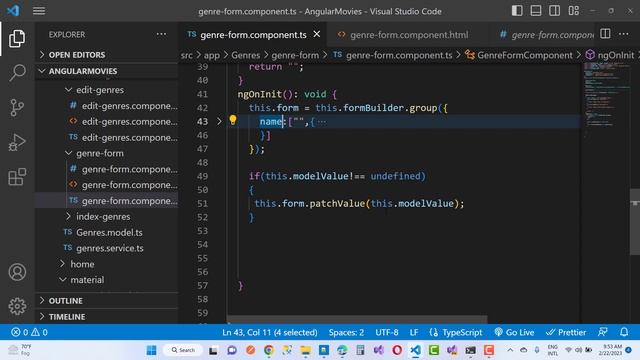Screen dimensions: 640x360
Task: Open the Search view in activity bar
Action: [x=17, y=73]
